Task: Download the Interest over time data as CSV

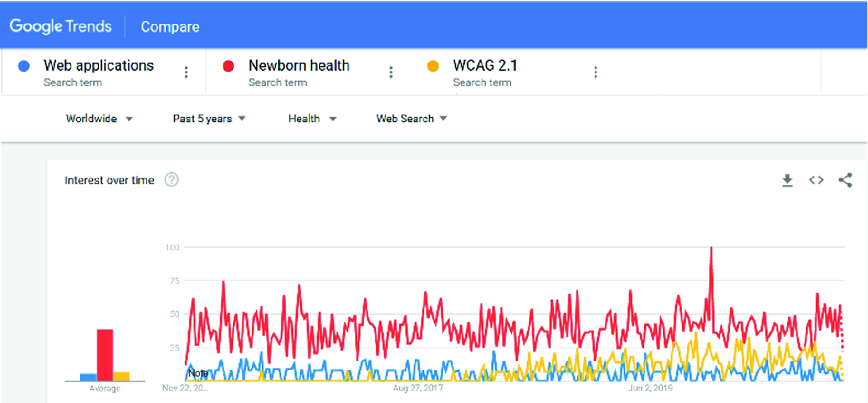Action: click(788, 179)
